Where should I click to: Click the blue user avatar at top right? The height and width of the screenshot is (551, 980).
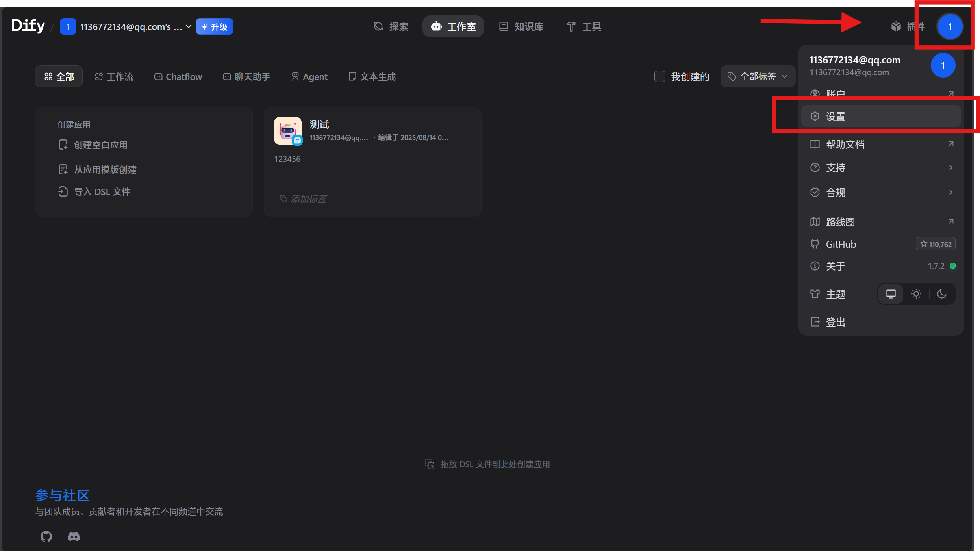[949, 27]
